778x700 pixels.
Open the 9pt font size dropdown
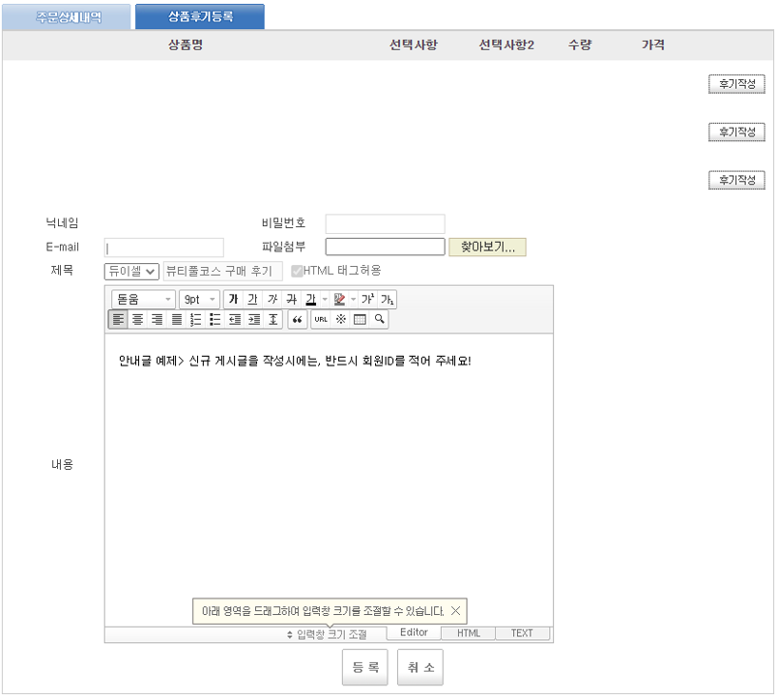pyautogui.click(x=200, y=300)
